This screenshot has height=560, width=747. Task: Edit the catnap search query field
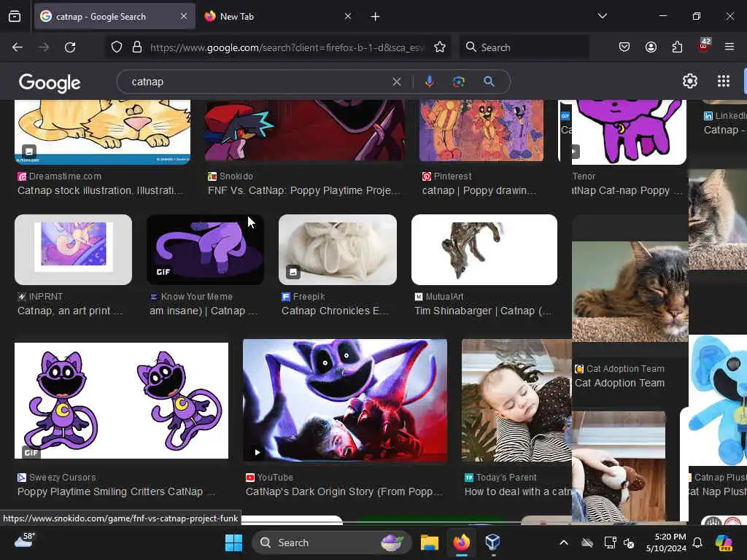pos(258,82)
